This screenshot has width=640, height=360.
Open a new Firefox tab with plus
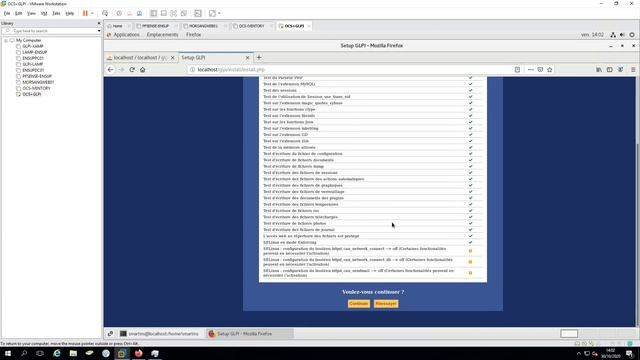(x=259, y=58)
